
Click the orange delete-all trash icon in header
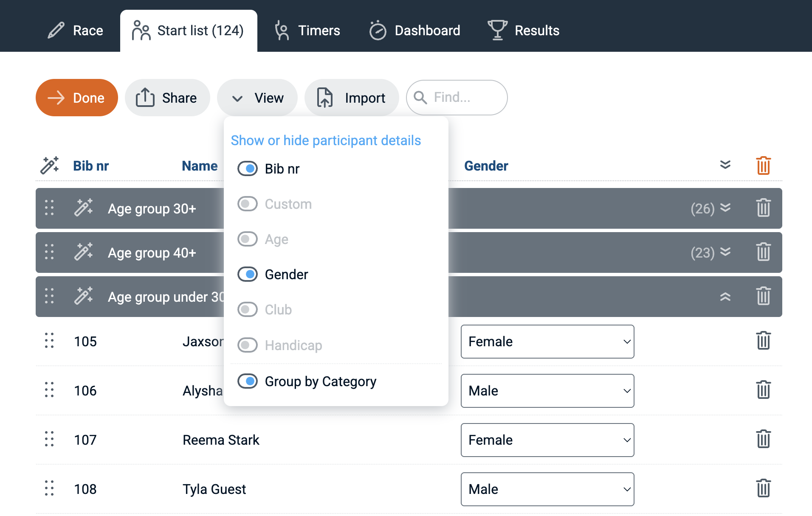(763, 165)
